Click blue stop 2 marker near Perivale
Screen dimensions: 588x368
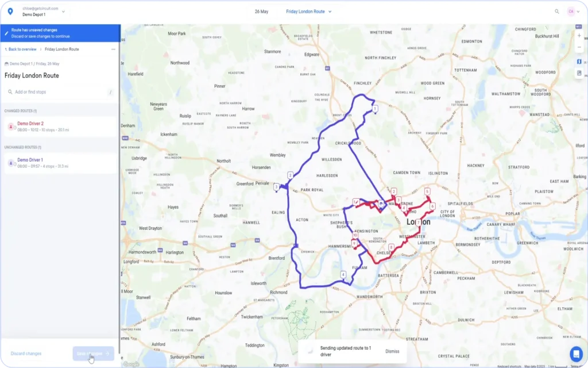tap(290, 175)
